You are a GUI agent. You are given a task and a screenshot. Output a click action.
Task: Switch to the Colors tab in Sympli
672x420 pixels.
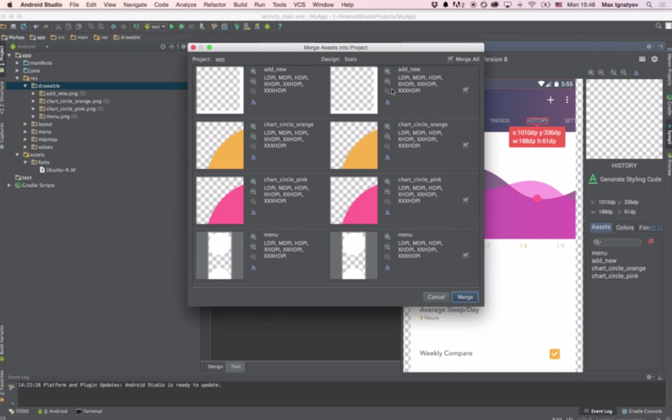tap(624, 228)
